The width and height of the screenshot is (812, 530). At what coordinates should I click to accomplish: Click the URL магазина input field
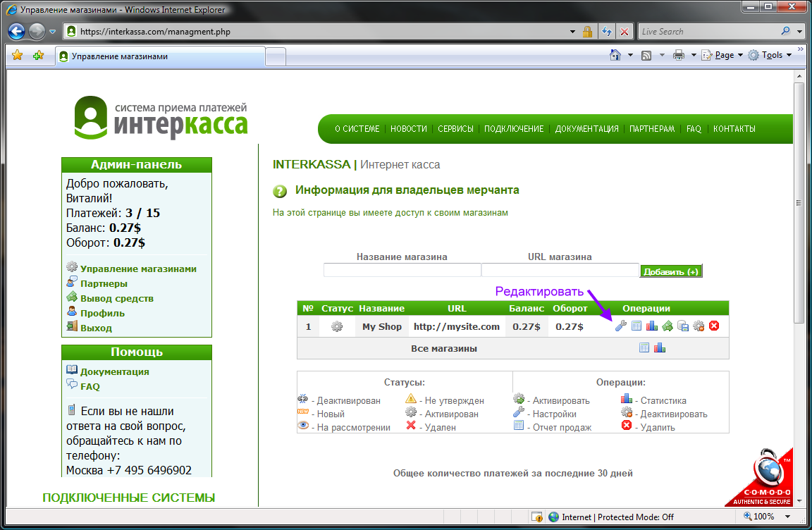click(x=560, y=270)
